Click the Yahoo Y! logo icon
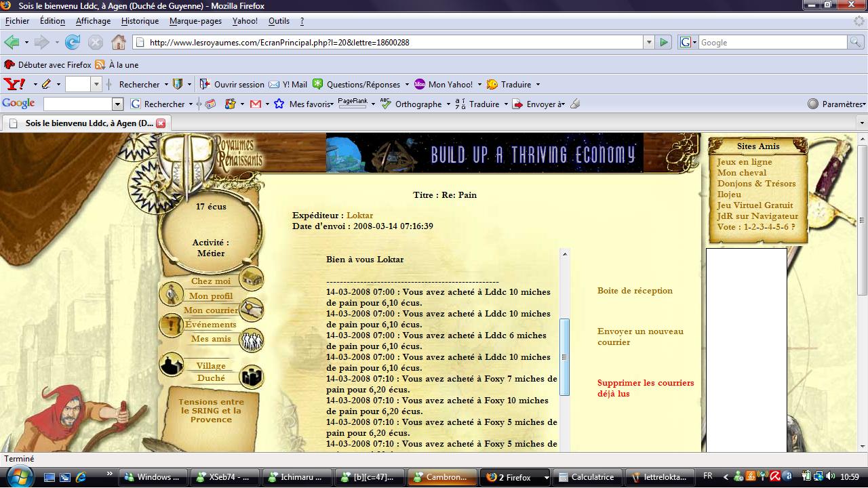This screenshot has width=868, height=488. coord(14,84)
